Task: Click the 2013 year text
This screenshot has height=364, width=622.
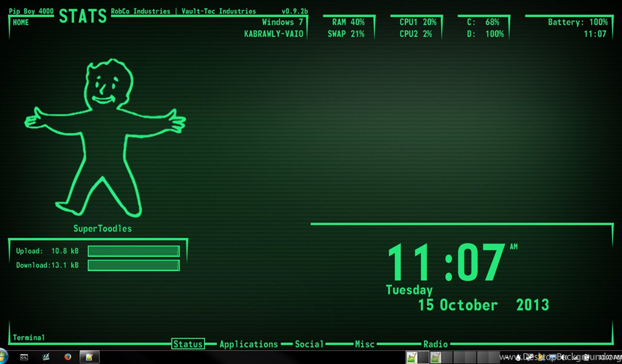Action: click(532, 305)
